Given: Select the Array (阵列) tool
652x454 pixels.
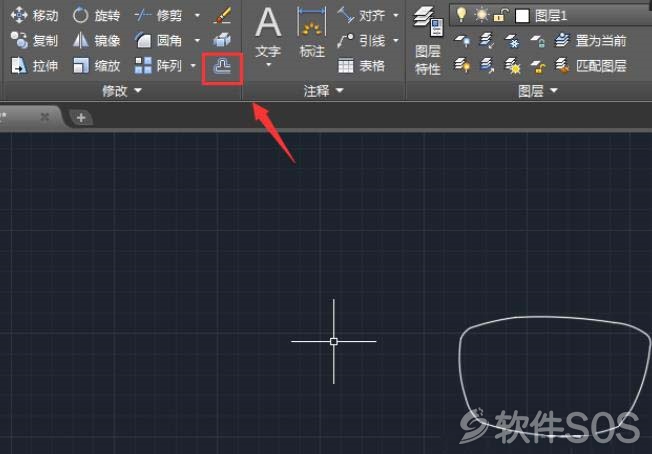Looking at the screenshot, I should point(158,66).
